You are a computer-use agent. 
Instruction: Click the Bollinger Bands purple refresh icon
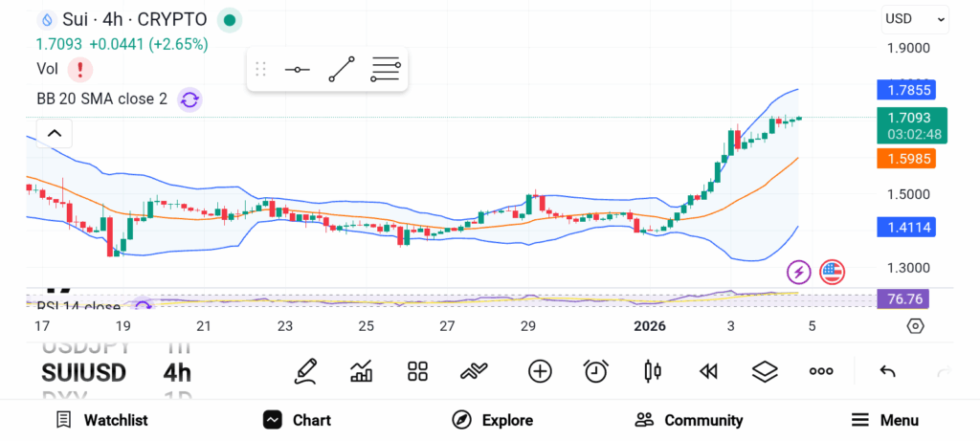(189, 99)
